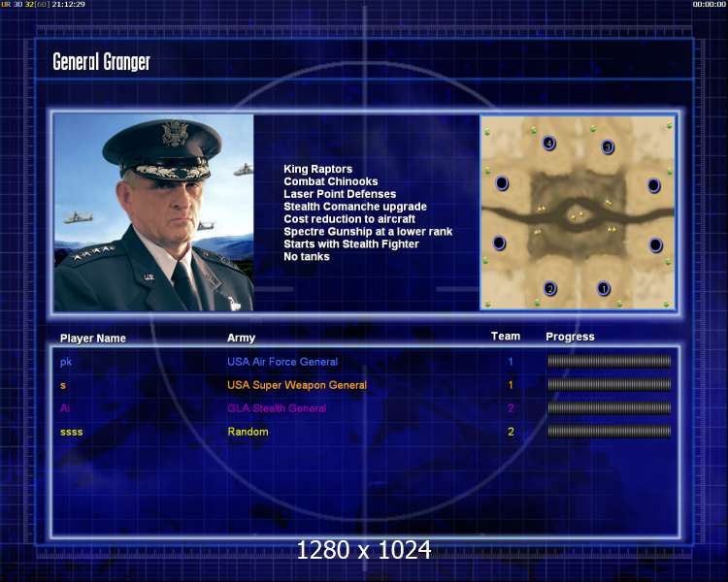
Task: Click the Combat Chinooks feature line
Action: click(x=331, y=181)
